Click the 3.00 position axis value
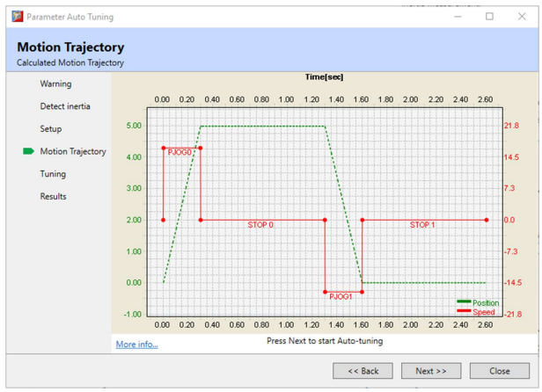This screenshot has height=392, width=542. click(134, 189)
